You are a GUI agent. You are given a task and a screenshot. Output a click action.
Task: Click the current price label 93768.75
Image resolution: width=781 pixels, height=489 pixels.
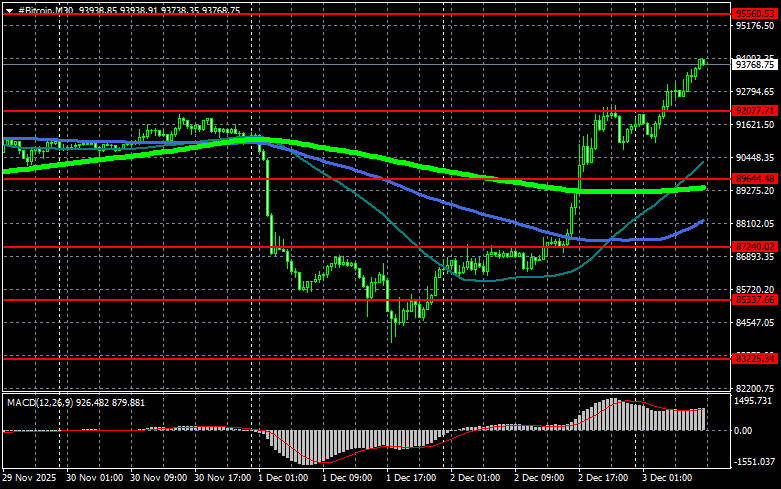(x=755, y=65)
